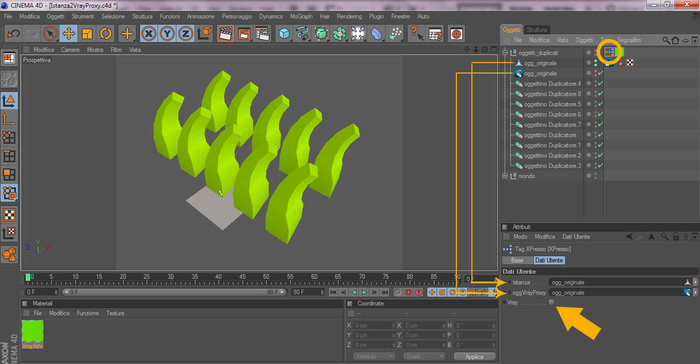The image size is (700, 364).
Task: Select the green VrayAdv material swatch
Action: click(33, 331)
